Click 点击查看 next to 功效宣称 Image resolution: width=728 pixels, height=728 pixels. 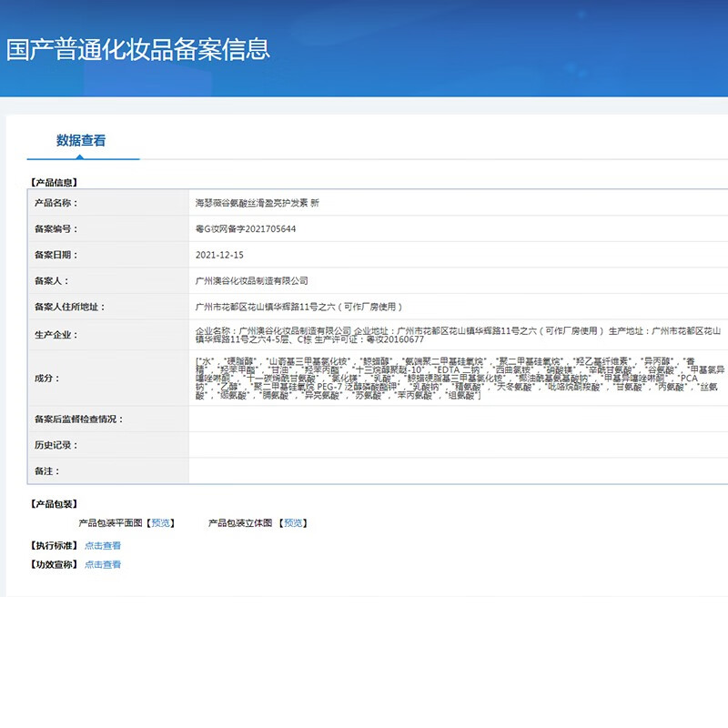103,565
